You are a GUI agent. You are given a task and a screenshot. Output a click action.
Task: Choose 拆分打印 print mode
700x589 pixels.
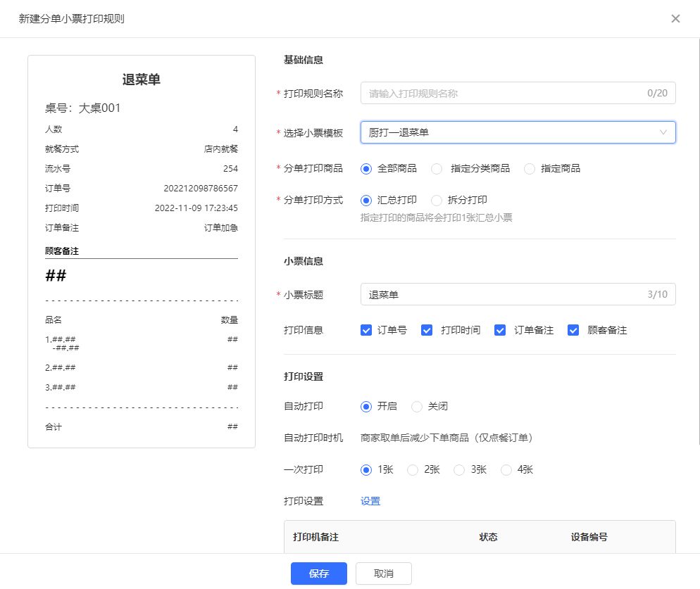point(437,201)
